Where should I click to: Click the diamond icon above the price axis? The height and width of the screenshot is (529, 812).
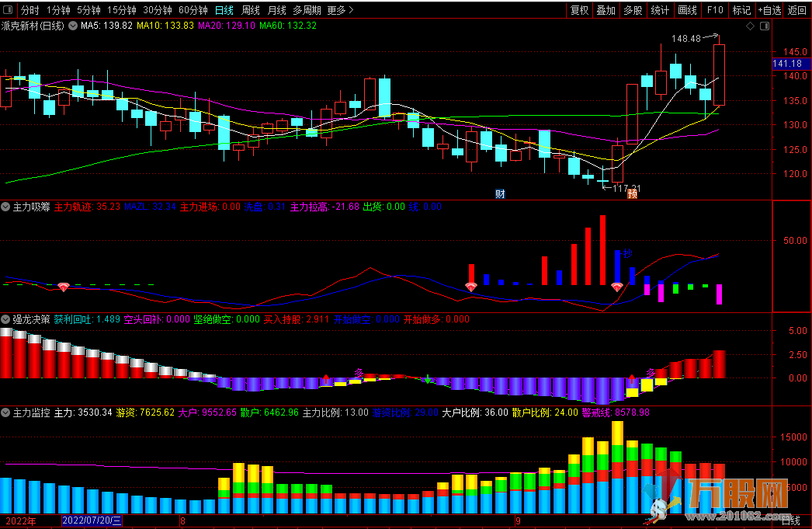pyautogui.click(x=750, y=26)
